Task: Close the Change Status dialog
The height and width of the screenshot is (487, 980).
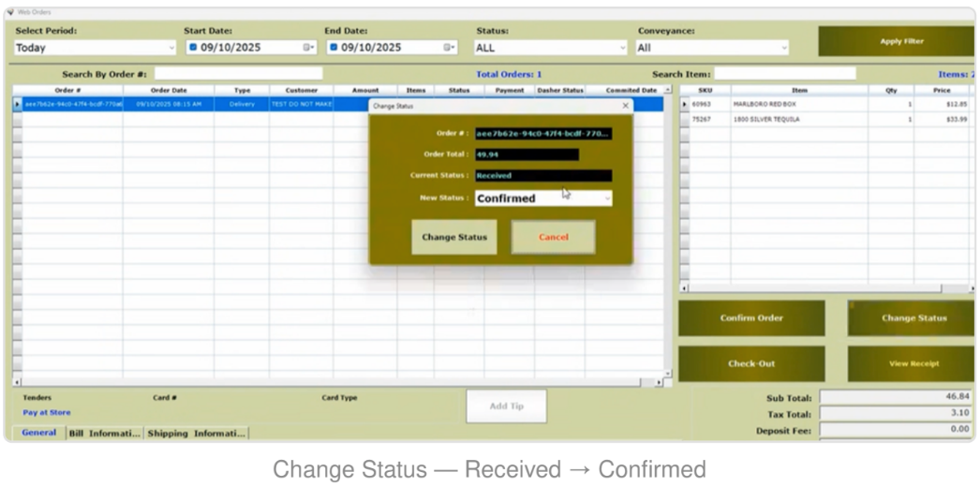Action: [x=626, y=106]
